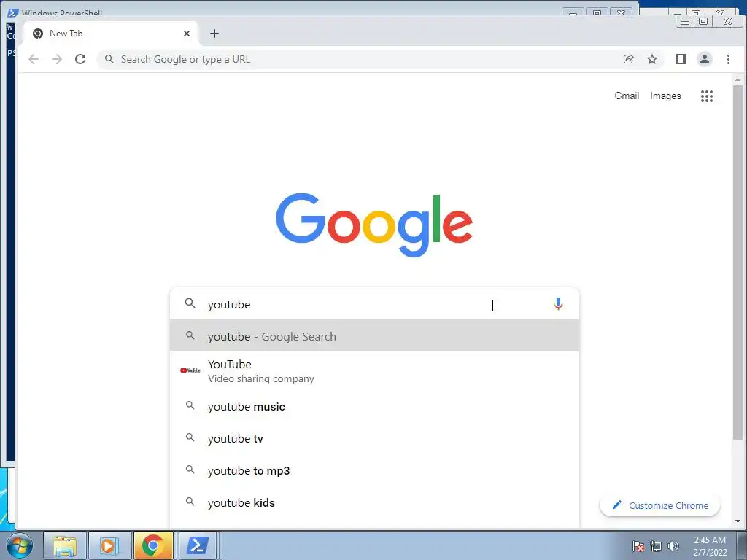
Task: Click the magnifier icon in the search box
Action: tap(190, 303)
